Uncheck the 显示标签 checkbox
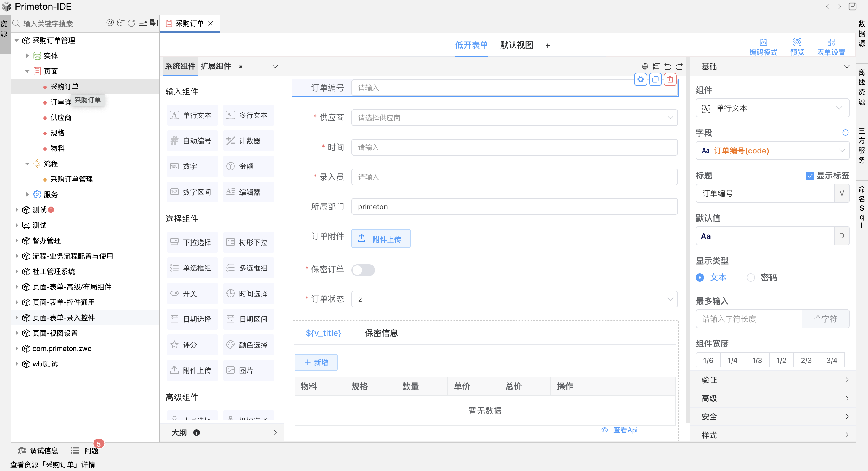This screenshot has height=471, width=868. 810,176
